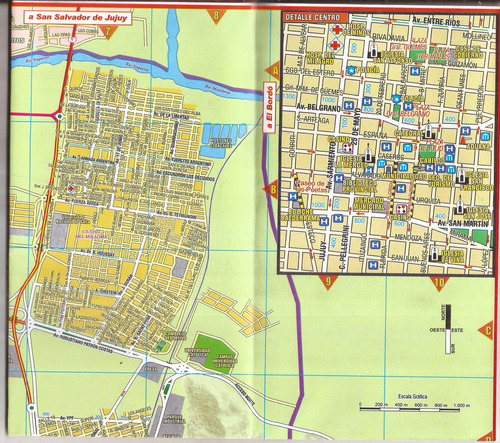
Task: Click the URQUIZA street label
Action: pos(429,201)
